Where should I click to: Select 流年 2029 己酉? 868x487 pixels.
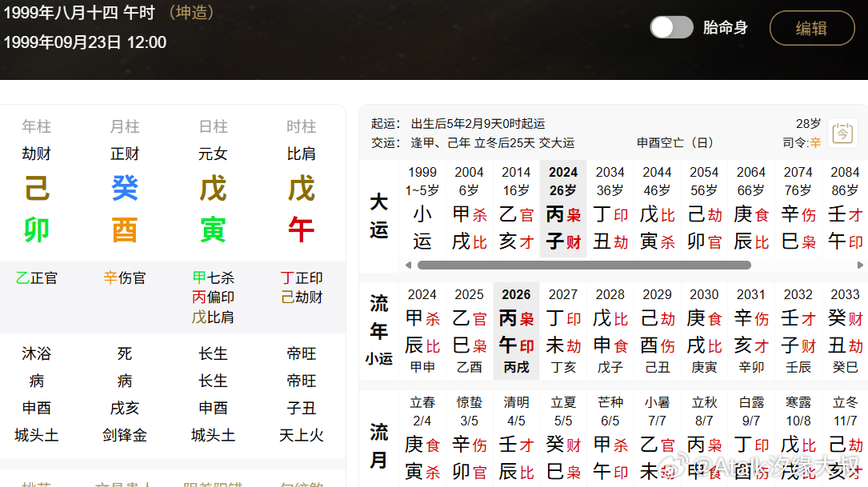coord(657,331)
